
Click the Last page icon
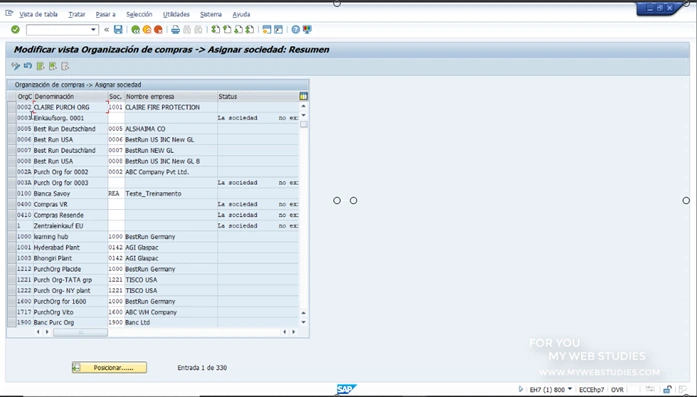[x=250, y=30]
